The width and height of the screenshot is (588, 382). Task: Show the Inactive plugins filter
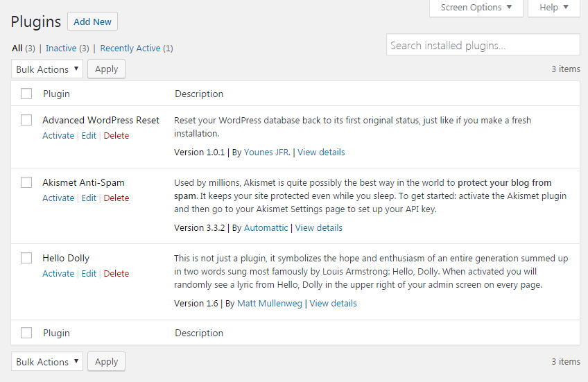[x=60, y=49]
